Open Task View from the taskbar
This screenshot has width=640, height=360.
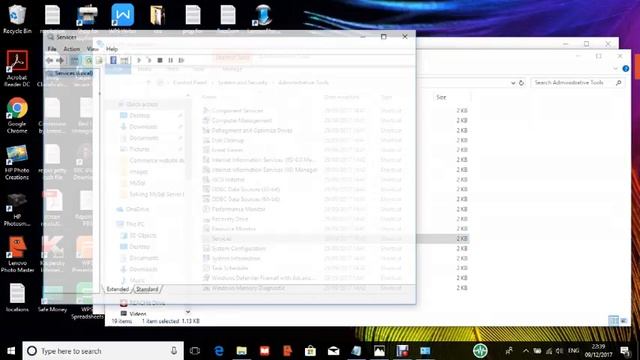coord(195,351)
